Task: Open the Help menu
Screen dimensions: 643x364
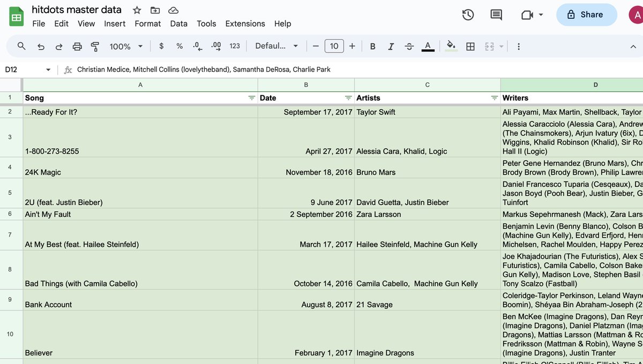Action: (283, 24)
